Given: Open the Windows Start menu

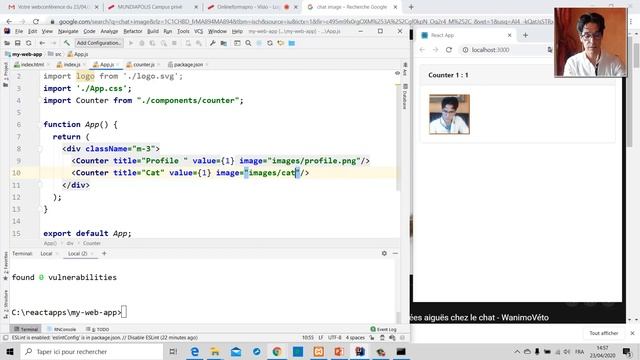Looking at the screenshot, I should pyautogui.click(x=10, y=351).
